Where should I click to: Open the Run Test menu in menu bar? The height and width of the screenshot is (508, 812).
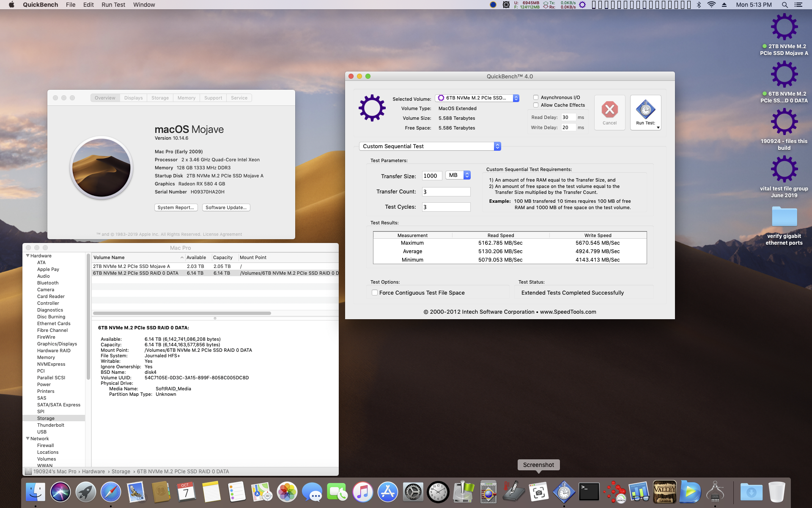tap(113, 5)
